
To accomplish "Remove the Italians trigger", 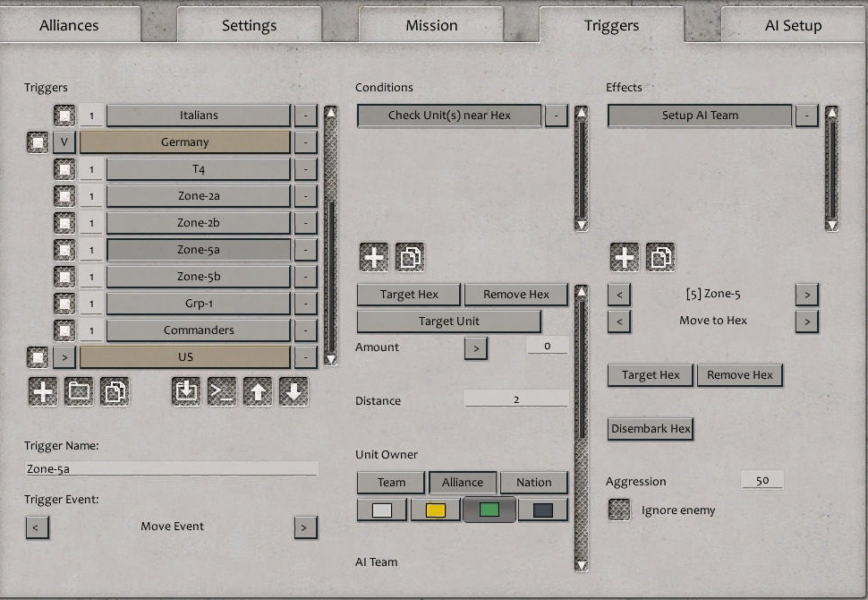I will tap(305, 116).
